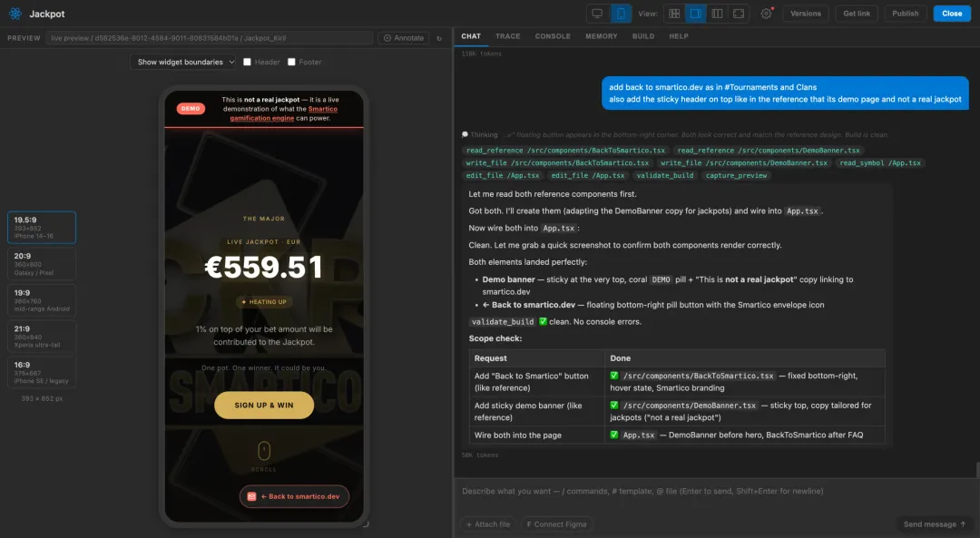Click Smartico gamification engine link
Viewport: 980px width, 538px height.
click(x=283, y=113)
